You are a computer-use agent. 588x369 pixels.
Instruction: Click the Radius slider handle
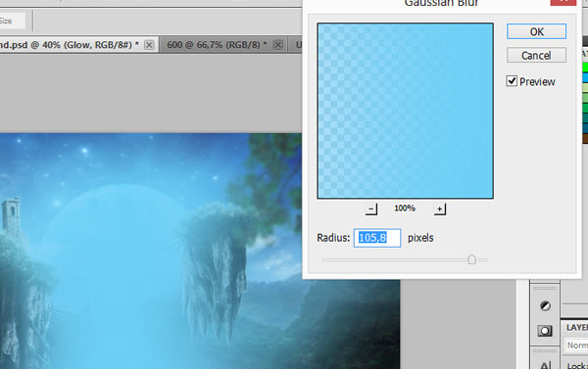(x=471, y=259)
